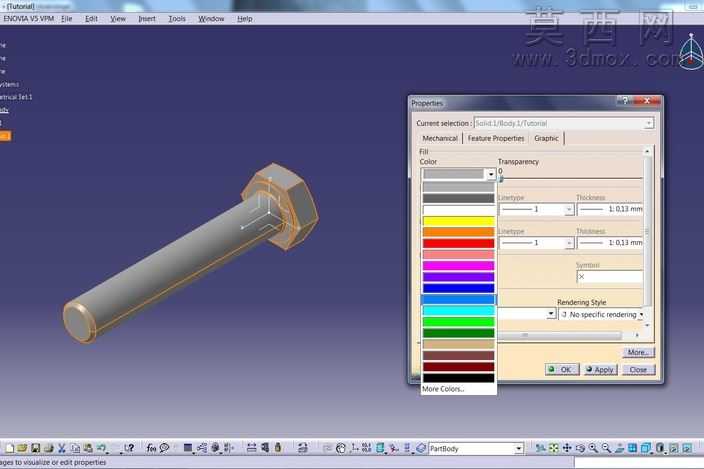Open the View menu
Screen dimensions: 704x469
(118, 18)
